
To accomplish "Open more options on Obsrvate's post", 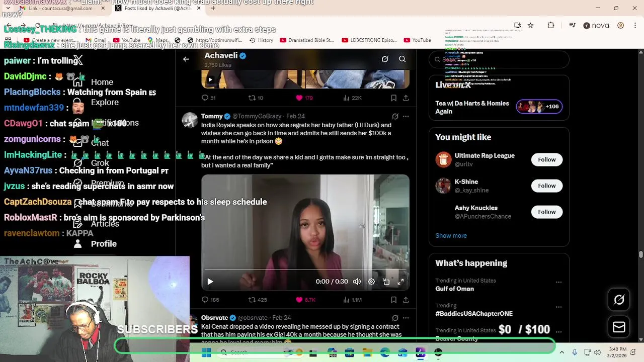I will tap(406, 318).
